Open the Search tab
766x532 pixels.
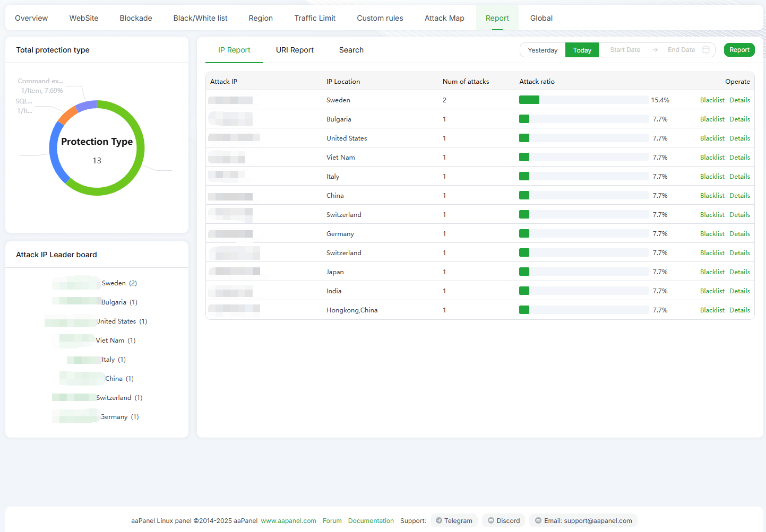click(351, 50)
